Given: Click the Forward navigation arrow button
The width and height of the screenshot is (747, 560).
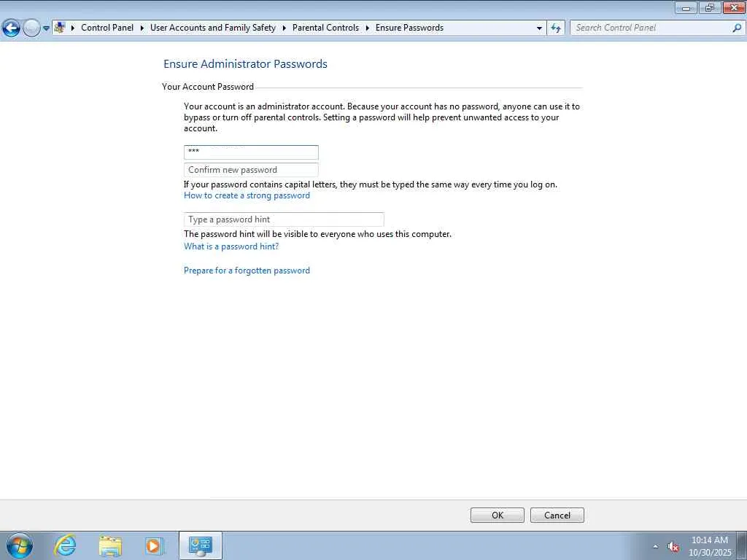Looking at the screenshot, I should point(31,28).
